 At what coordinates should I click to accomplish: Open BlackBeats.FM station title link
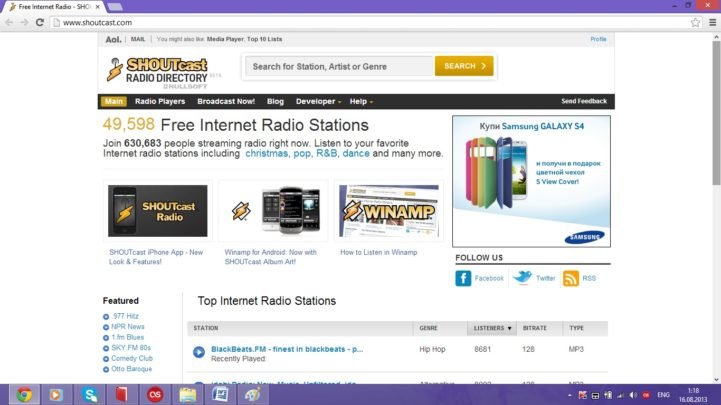[x=287, y=349]
